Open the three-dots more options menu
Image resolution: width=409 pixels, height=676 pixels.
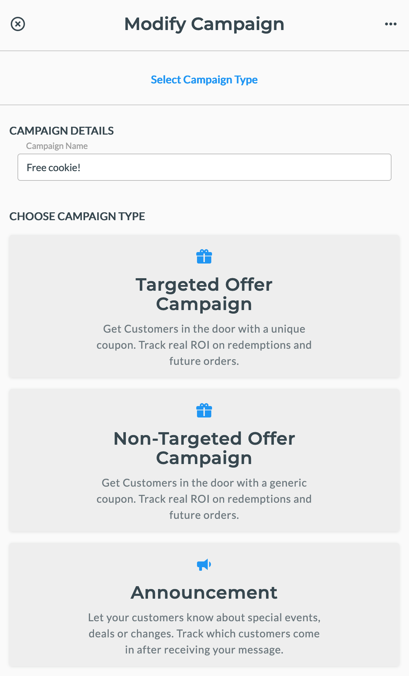point(390,24)
